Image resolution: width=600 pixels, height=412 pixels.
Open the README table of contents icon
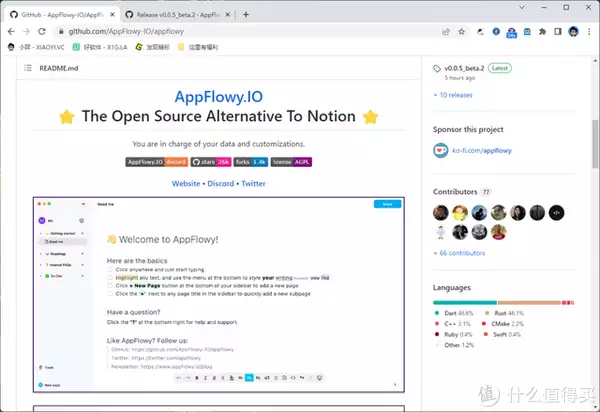pos(28,68)
